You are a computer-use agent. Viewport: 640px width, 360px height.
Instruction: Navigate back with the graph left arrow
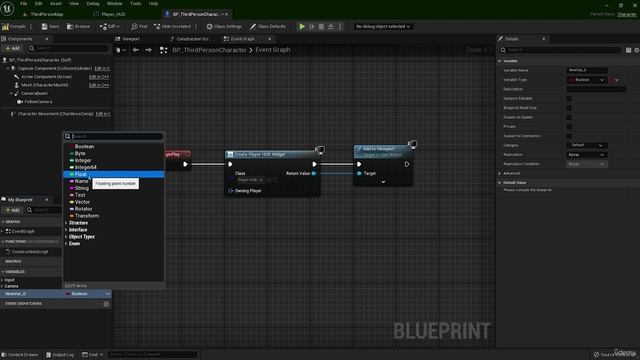tap(136, 50)
